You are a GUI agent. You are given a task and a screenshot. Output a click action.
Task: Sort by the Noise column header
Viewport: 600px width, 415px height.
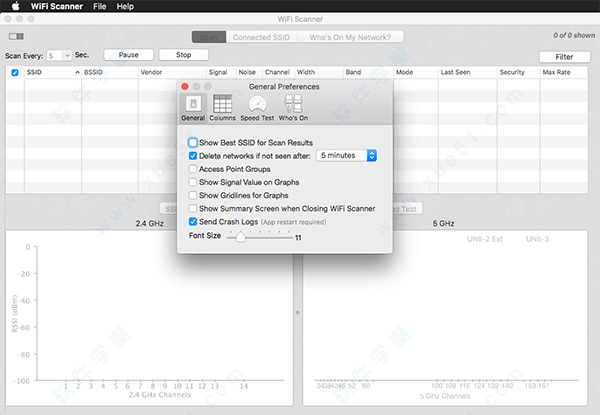(x=247, y=72)
